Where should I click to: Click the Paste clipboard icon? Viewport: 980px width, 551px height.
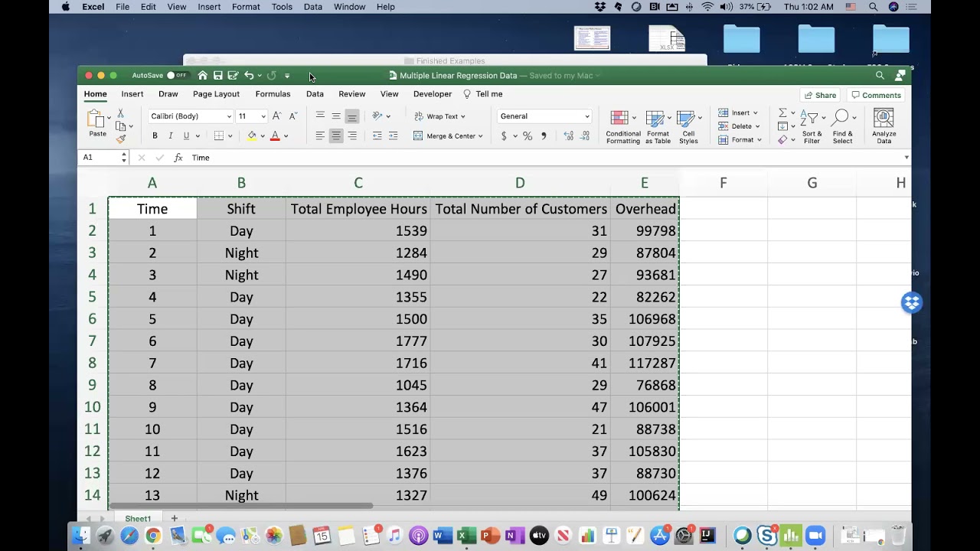(96, 119)
